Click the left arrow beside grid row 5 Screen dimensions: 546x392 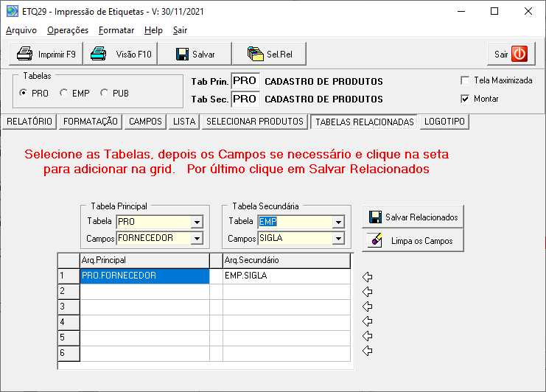click(368, 336)
